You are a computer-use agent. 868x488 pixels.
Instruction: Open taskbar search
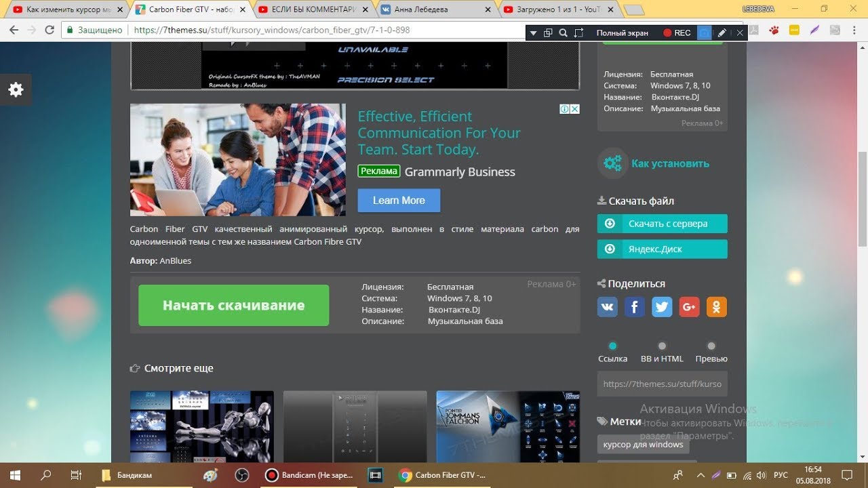(x=46, y=475)
